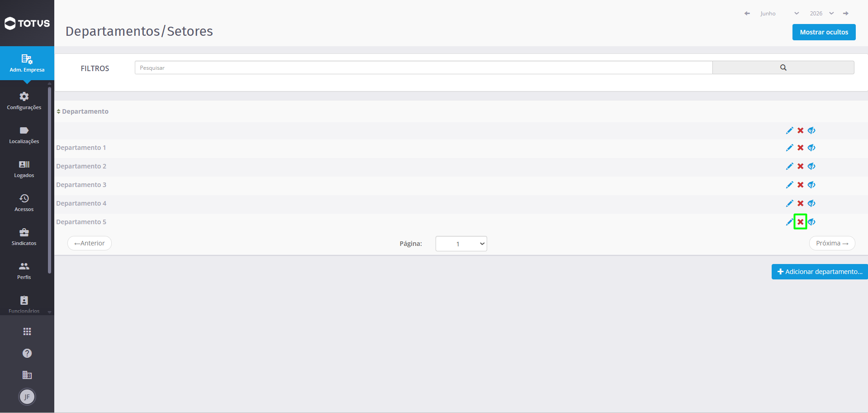This screenshot has height=413, width=868.
Task: Select the Departamento 3 row text
Action: coord(81,185)
